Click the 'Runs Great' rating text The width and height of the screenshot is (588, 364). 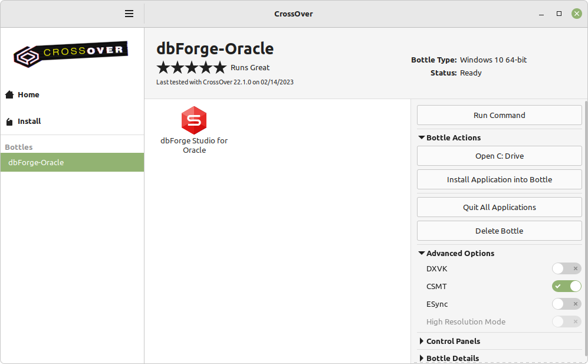click(x=249, y=67)
